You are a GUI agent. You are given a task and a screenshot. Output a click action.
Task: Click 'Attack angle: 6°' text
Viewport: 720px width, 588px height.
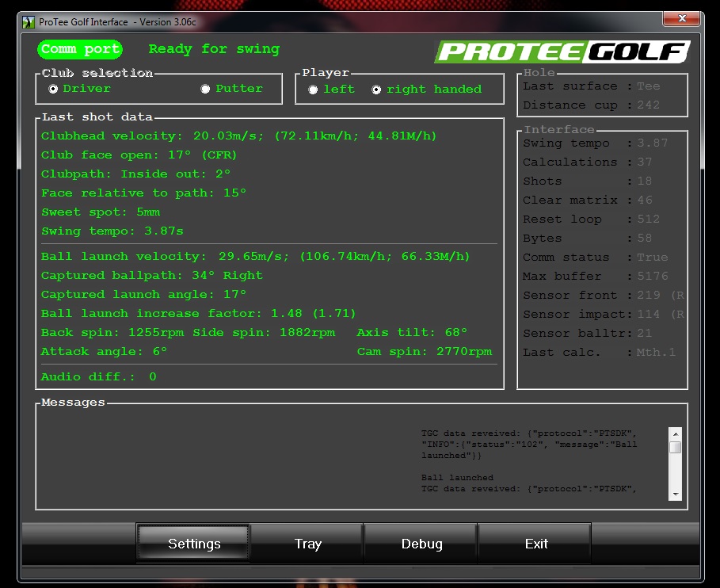pyautogui.click(x=105, y=352)
